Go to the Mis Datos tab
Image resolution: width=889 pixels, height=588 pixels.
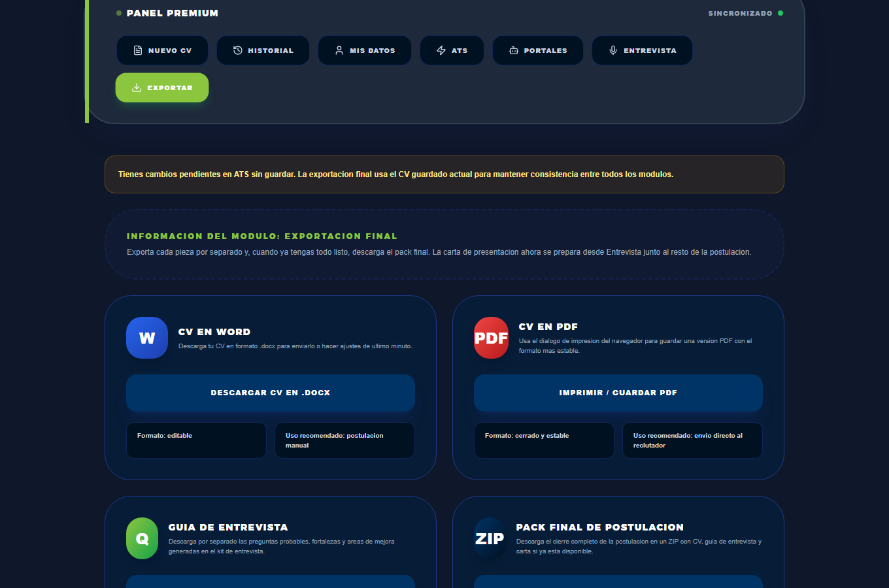(x=365, y=50)
